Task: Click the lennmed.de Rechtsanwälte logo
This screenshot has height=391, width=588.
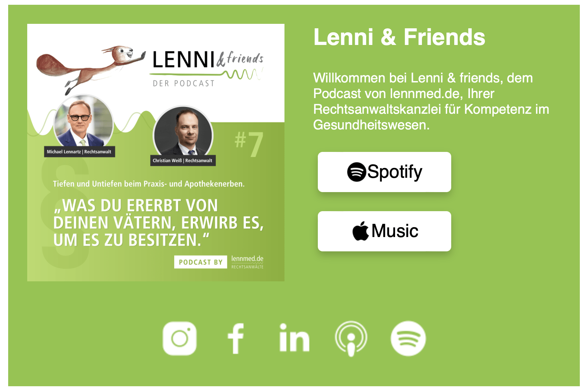Action: coord(247,262)
